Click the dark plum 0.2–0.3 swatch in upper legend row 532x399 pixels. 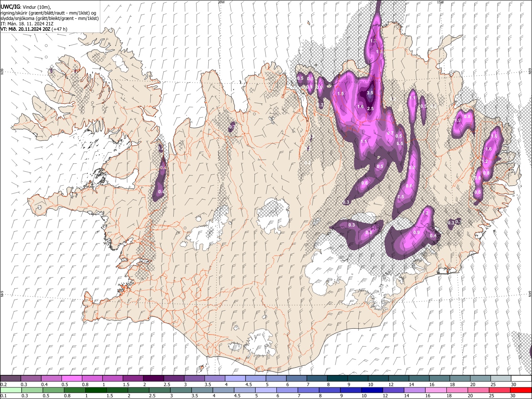coord(10,379)
